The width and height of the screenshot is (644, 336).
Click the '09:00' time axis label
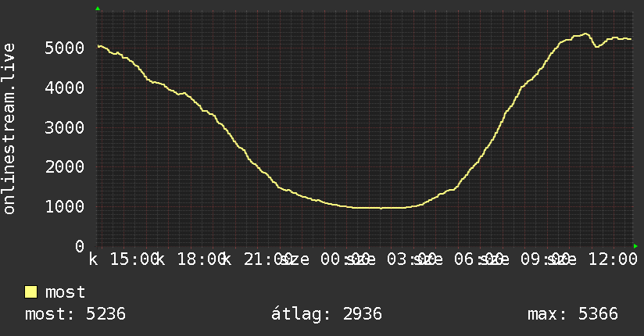(546, 259)
